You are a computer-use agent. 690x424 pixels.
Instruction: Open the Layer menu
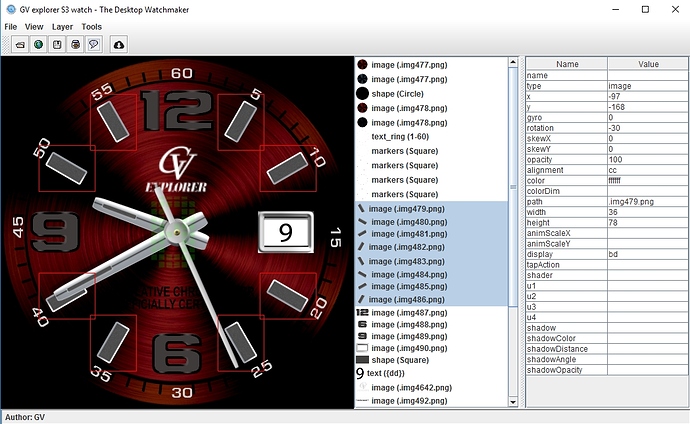click(x=62, y=26)
